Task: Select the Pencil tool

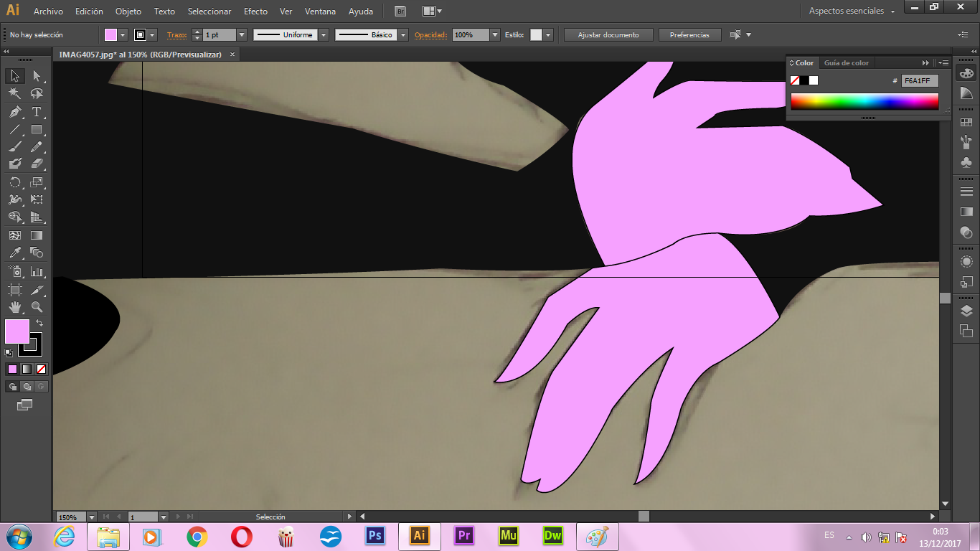Action: click(x=37, y=147)
